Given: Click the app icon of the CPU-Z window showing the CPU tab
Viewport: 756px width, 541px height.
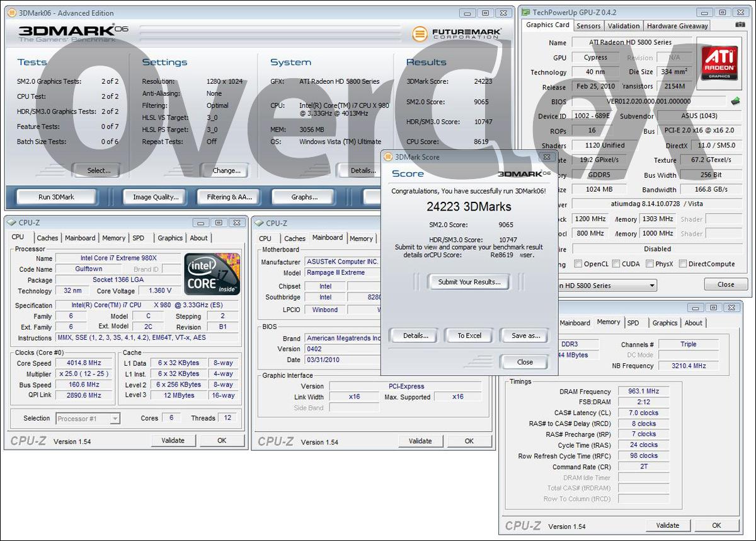Looking at the screenshot, I should point(11,223).
